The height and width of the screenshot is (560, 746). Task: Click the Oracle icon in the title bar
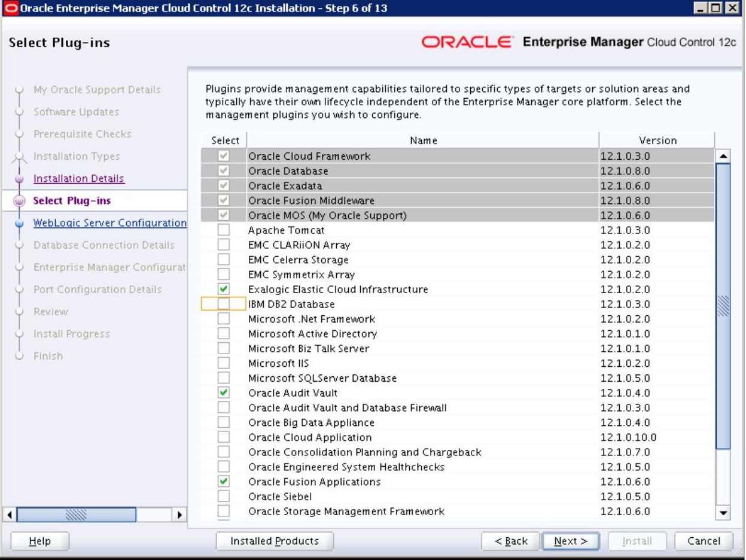pos(10,8)
